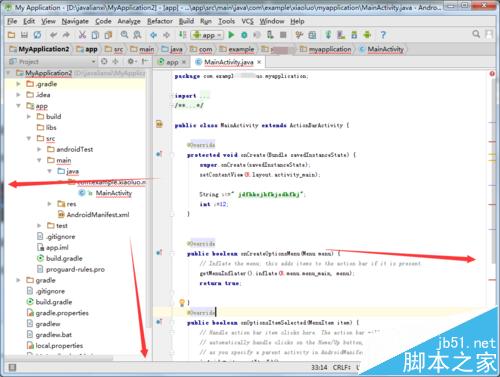Click the Search Everywhere magnifier icon

point(476,34)
